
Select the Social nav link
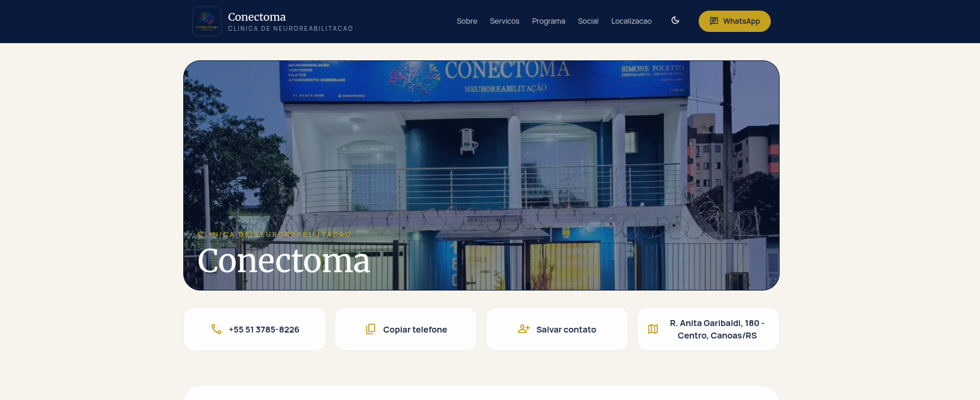point(588,21)
